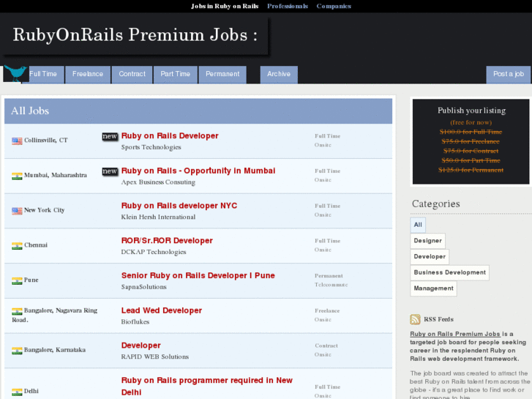
Task: Click SapnaSolutions company name
Action: point(144,287)
